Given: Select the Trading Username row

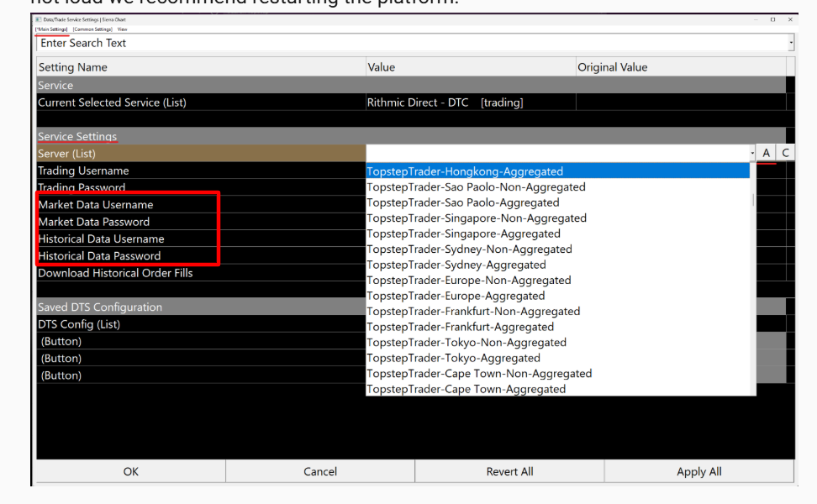Looking at the screenshot, I should coord(201,171).
